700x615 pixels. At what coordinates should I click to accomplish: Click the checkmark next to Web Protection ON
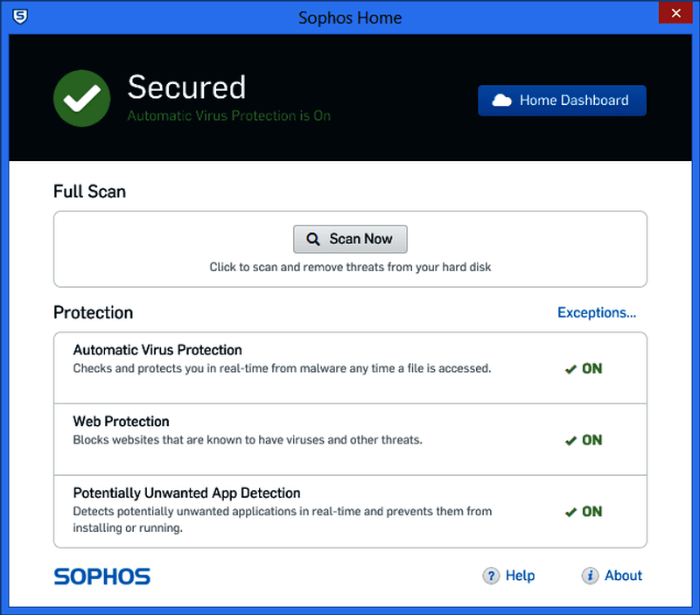[x=570, y=441]
